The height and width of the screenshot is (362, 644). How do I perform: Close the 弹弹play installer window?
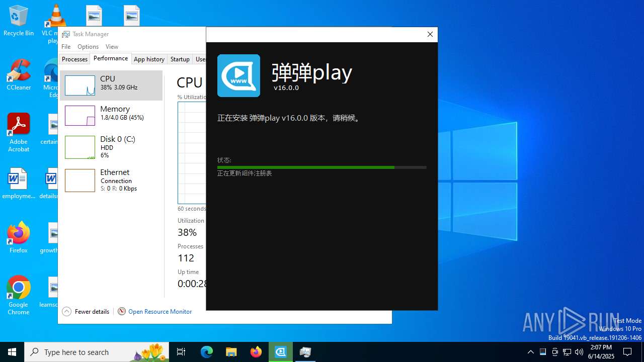coord(430,34)
